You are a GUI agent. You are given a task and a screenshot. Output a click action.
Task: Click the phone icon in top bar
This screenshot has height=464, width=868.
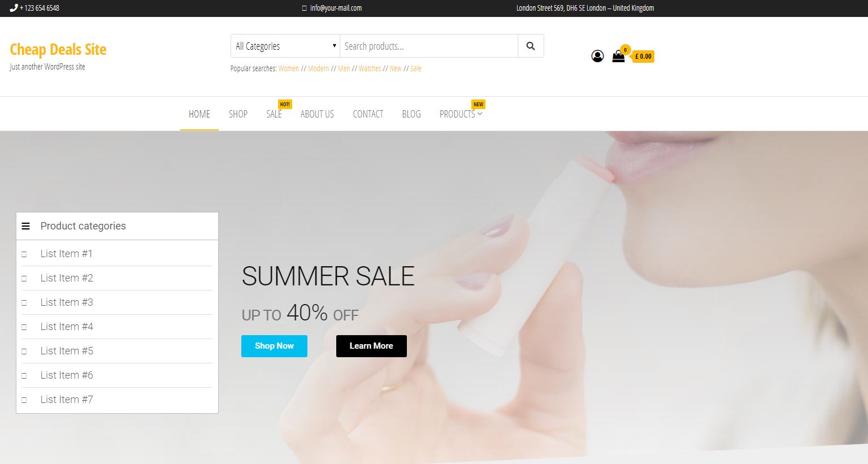coord(14,8)
